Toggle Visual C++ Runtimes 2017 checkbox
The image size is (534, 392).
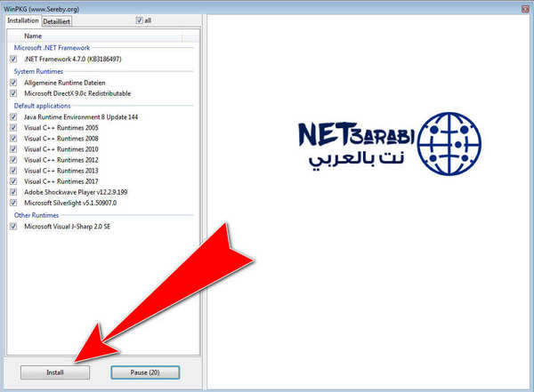click(13, 181)
